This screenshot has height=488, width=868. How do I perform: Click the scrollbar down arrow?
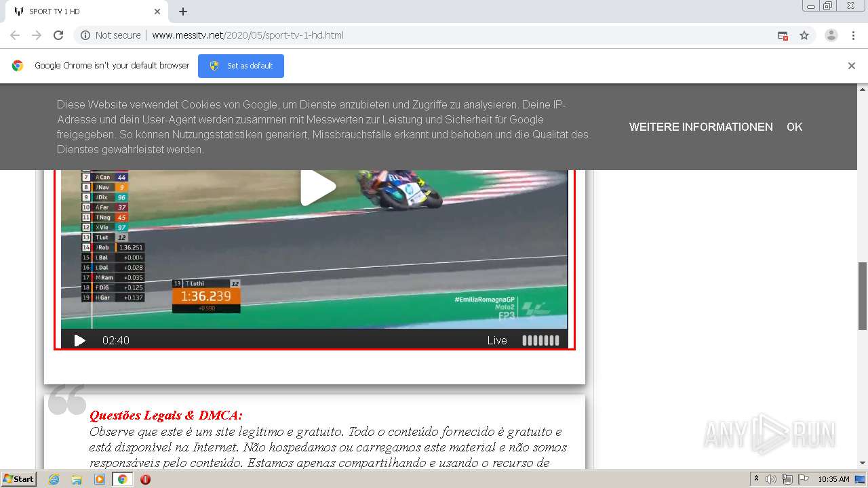tap(863, 463)
